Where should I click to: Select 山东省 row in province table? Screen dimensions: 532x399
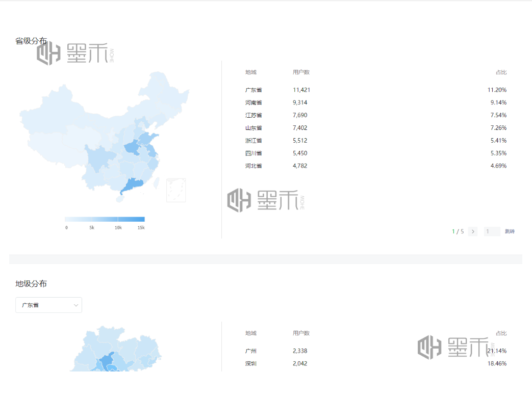pyautogui.click(x=375, y=128)
